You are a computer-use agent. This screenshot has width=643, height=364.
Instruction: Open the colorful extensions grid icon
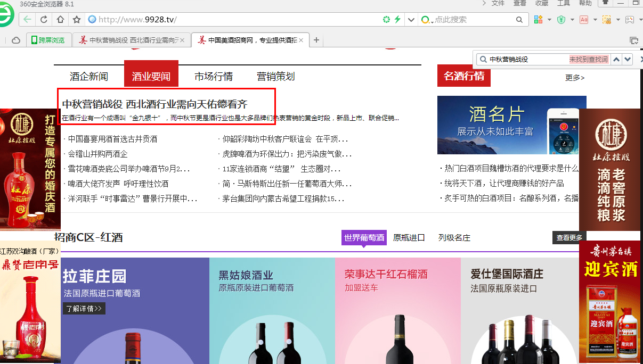tap(538, 20)
